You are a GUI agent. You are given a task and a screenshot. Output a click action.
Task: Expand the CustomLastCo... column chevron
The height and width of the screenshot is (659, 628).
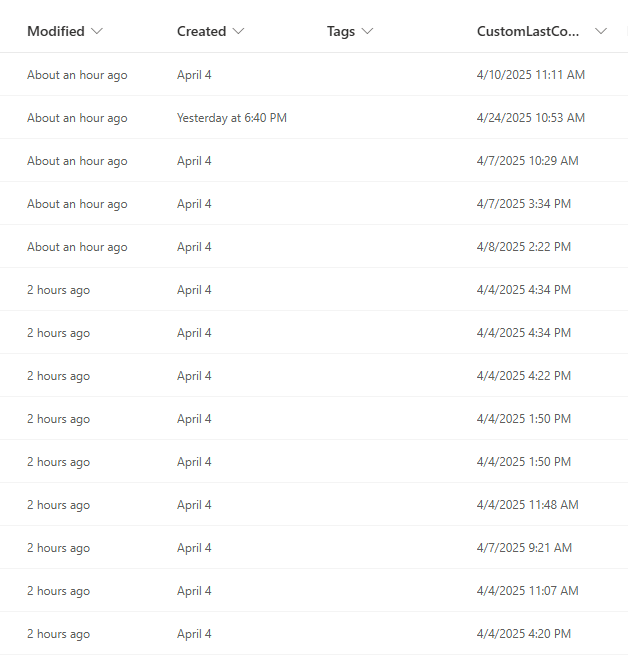pyautogui.click(x=600, y=31)
